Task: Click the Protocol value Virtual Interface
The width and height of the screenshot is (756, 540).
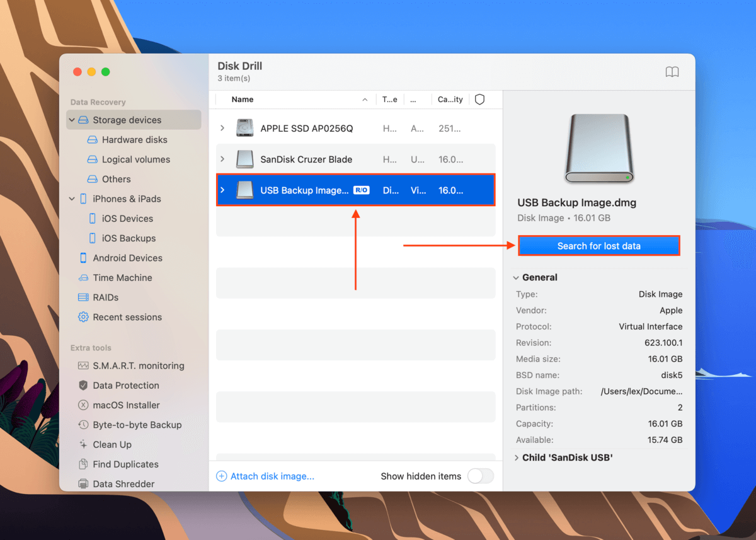Action: [x=651, y=326]
